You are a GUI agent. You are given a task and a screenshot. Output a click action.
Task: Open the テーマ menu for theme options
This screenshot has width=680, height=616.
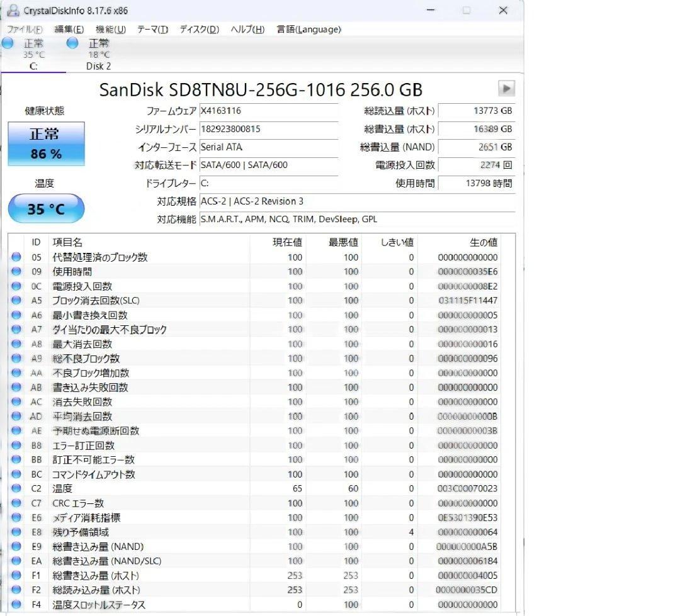153,29
